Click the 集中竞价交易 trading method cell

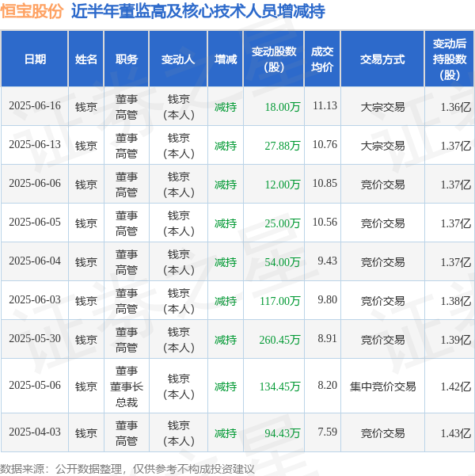(x=382, y=387)
